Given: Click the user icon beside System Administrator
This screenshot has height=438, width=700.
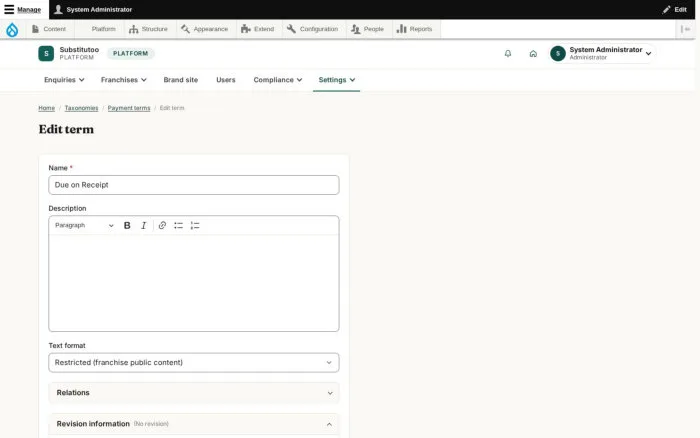Looking at the screenshot, I should (58, 9).
